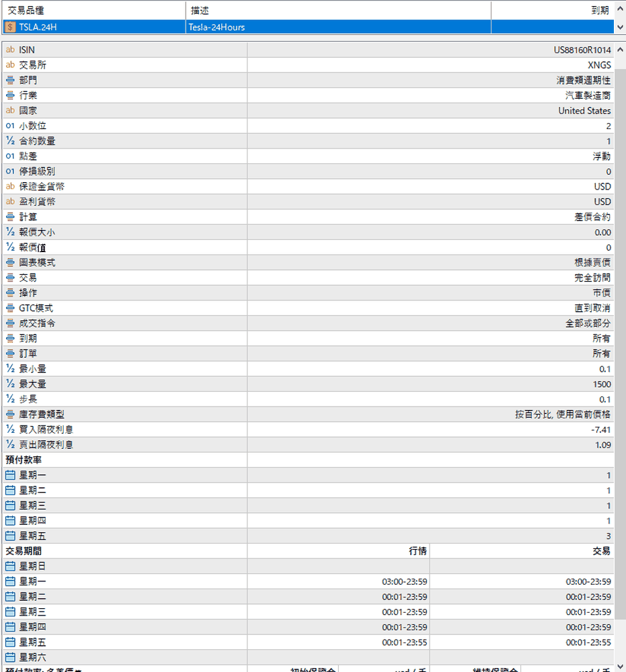Click the Tesla-24Hours description cell
626x672 pixels.
tap(338, 27)
